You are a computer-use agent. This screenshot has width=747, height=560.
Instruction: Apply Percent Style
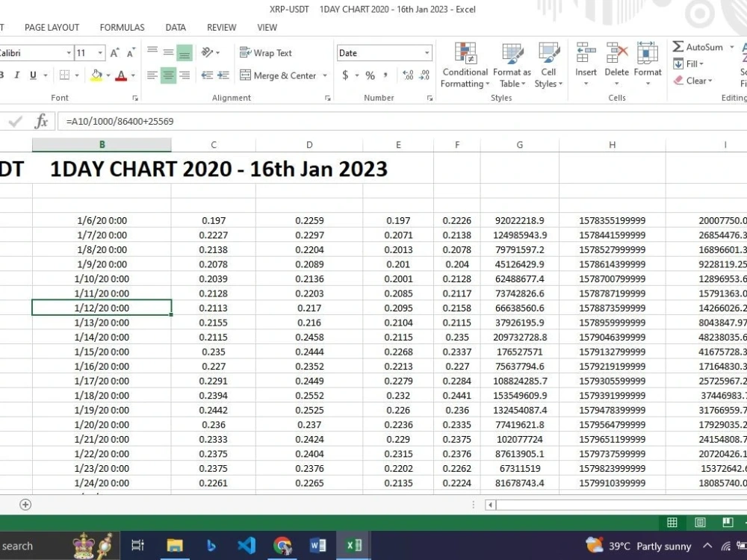pos(371,75)
